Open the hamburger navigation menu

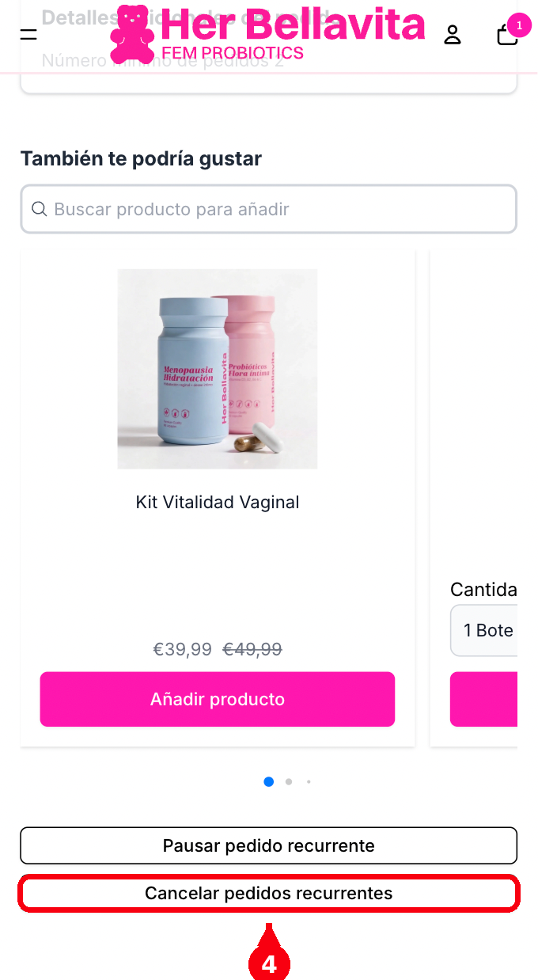tap(28, 34)
